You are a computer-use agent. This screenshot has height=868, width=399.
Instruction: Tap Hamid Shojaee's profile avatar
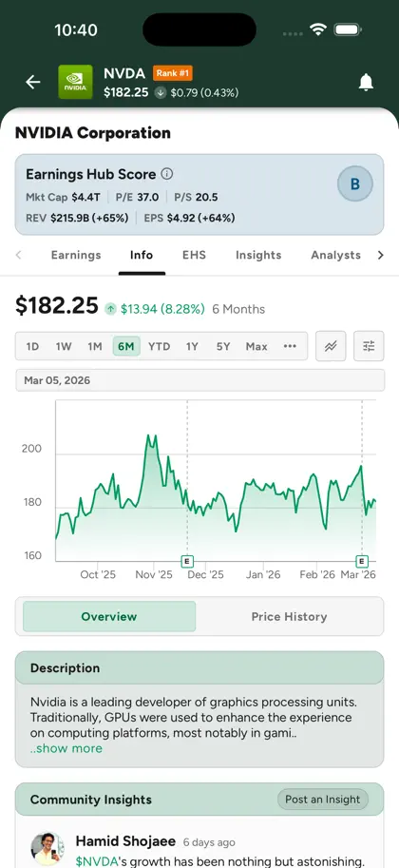click(x=47, y=849)
